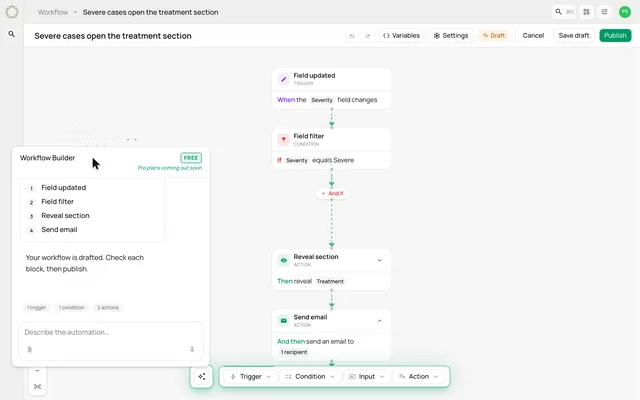Select step 2 Field filter in builder list
The height and width of the screenshot is (400, 640).
tap(57, 202)
